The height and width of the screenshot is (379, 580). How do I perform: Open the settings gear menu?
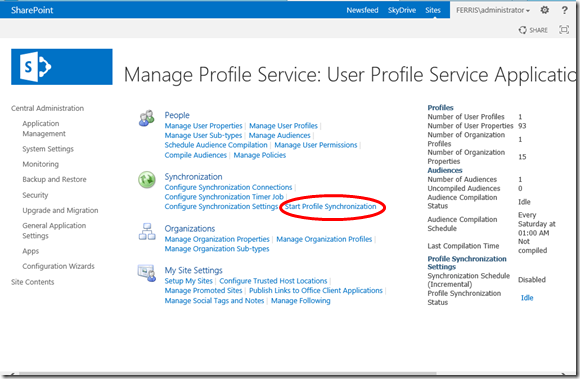coord(544,10)
